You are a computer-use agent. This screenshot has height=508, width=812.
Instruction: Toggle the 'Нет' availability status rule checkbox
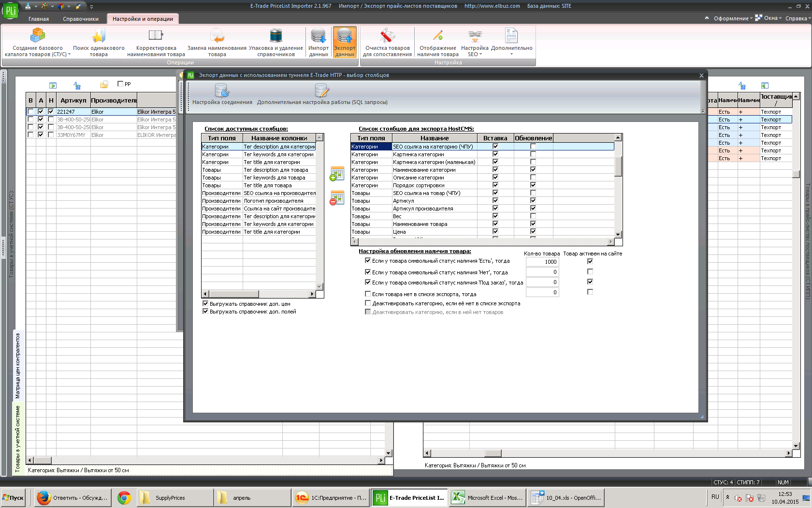click(x=368, y=272)
